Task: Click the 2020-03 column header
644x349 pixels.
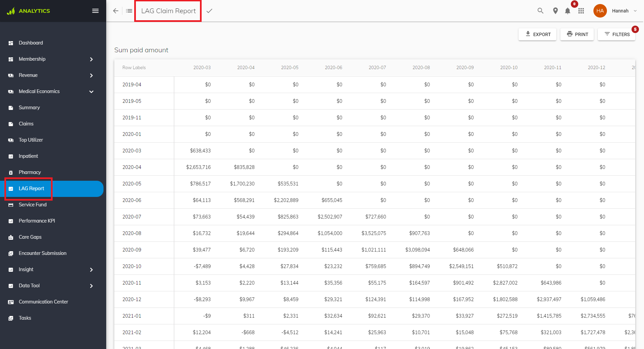Action: [202, 67]
